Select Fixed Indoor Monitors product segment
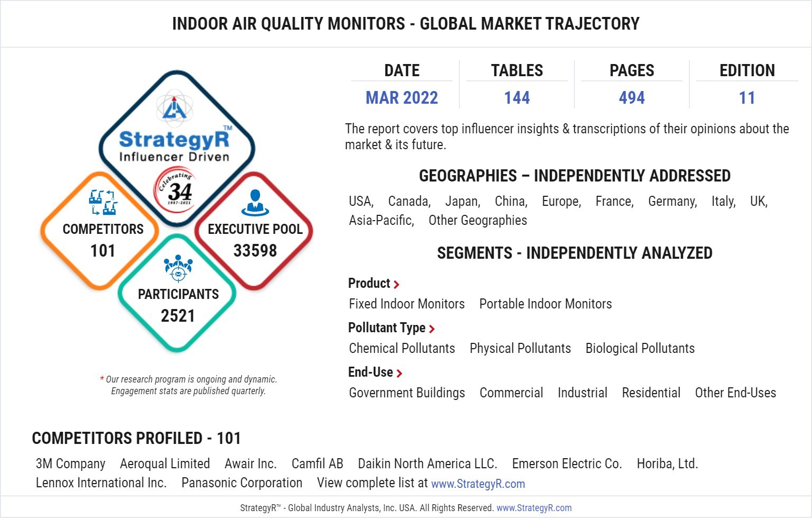Screen dimensions: 812x518 click(407, 304)
